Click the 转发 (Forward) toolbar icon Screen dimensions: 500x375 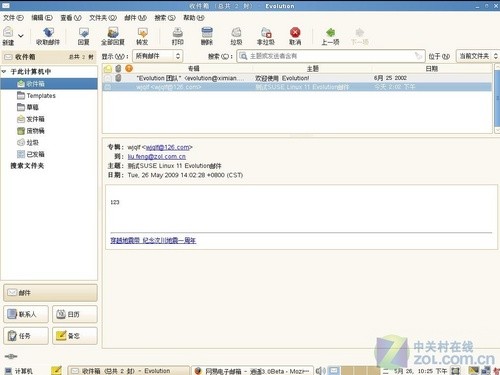pos(142,32)
